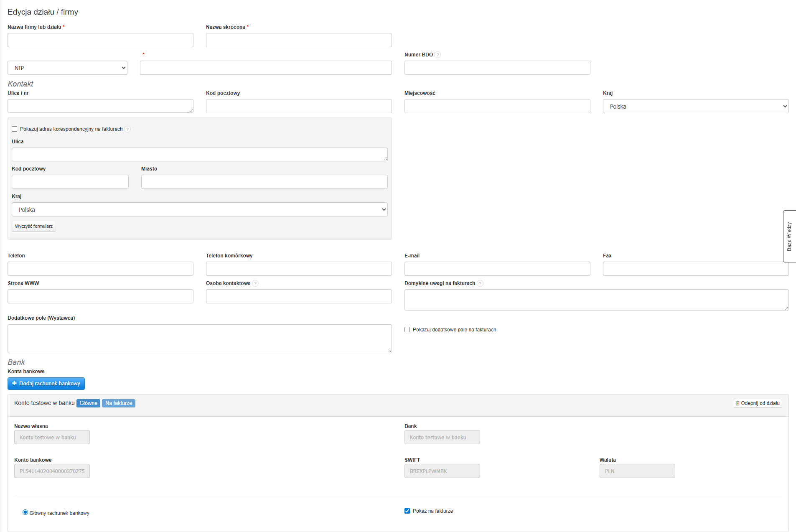Click Odepnij od działu button
796x532 pixels.
tap(757, 403)
